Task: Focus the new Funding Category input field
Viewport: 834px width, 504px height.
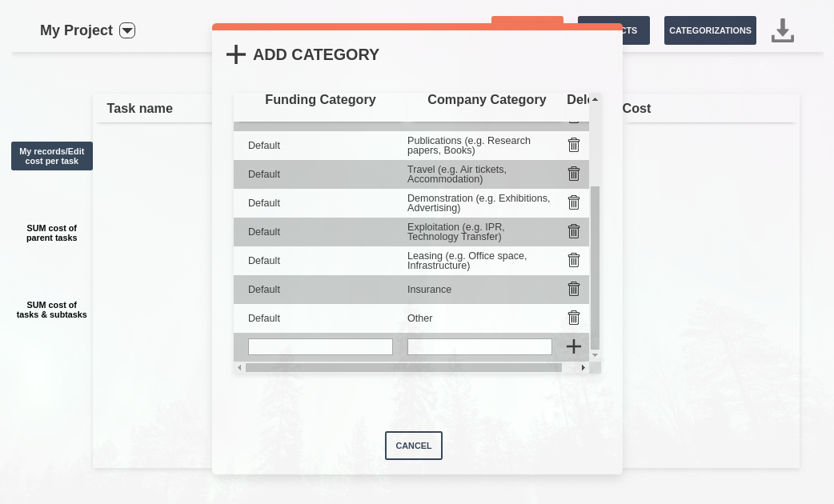Action: pos(320,346)
